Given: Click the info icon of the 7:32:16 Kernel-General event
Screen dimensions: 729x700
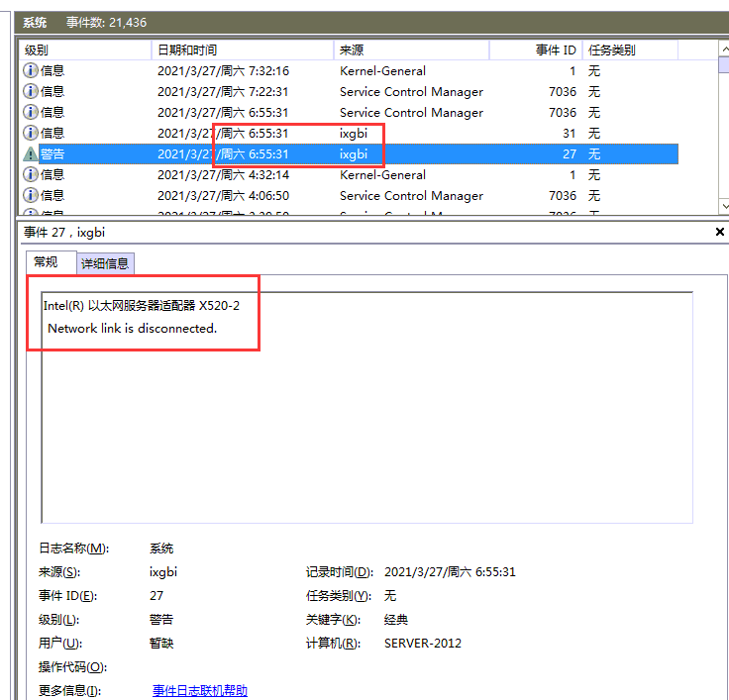Looking at the screenshot, I should pyautogui.click(x=31, y=71).
